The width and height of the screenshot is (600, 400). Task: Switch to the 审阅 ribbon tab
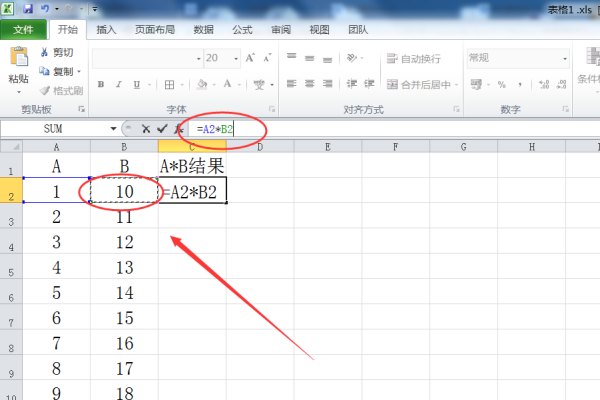[281, 29]
